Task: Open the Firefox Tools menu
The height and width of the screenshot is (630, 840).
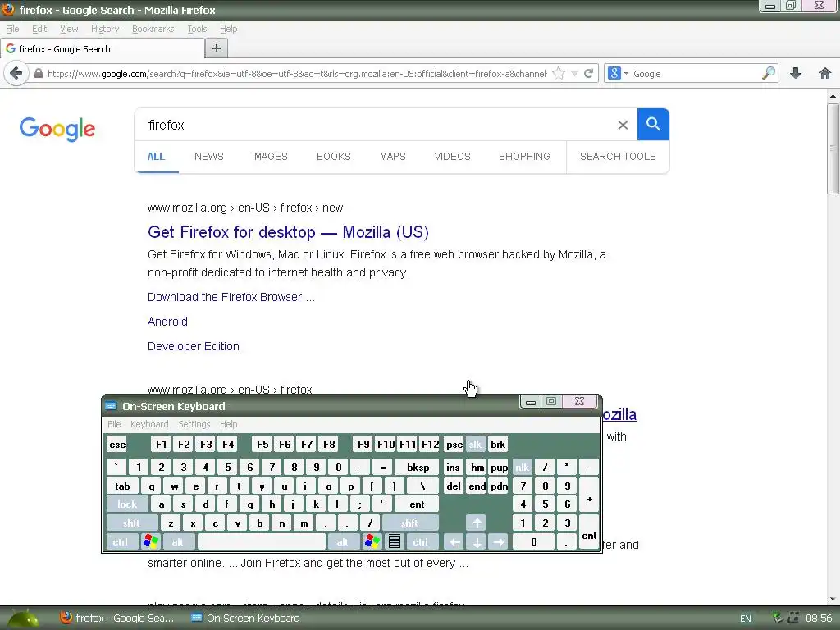Action: (x=197, y=29)
